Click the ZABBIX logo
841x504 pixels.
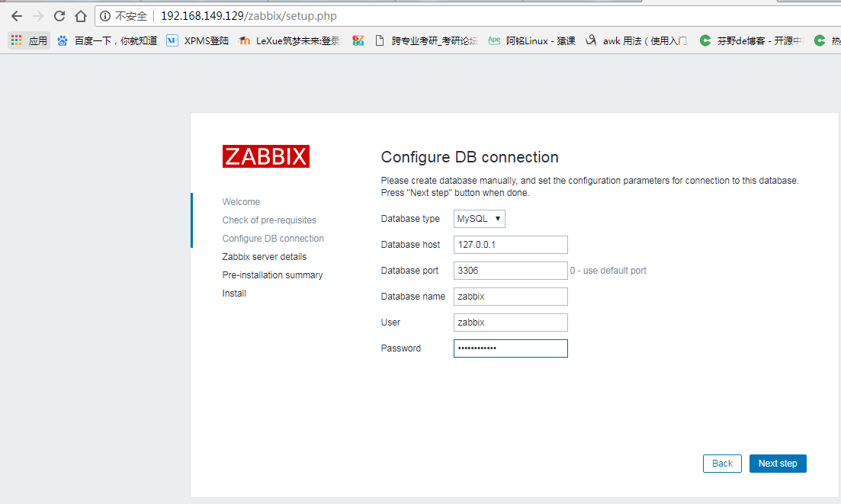tap(266, 156)
